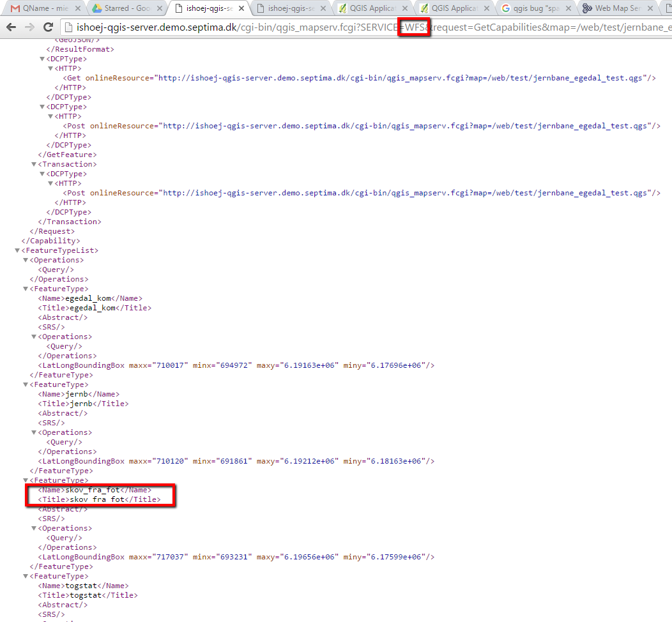Close the Starred Google Drive tab
672x622 pixels.
160,8
